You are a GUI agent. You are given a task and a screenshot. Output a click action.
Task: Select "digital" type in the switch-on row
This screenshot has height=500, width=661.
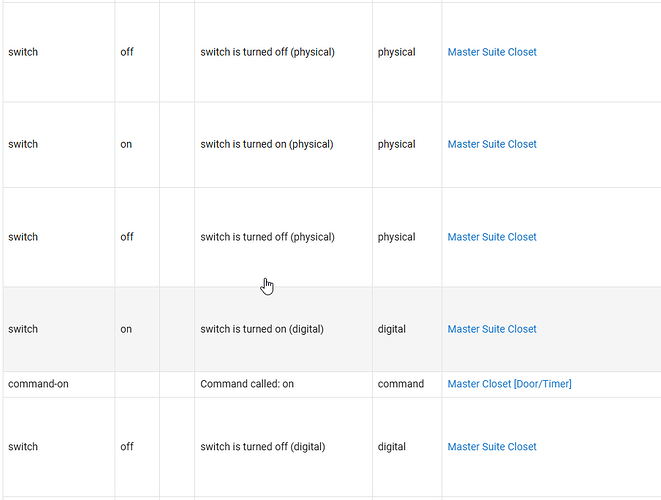(392, 329)
